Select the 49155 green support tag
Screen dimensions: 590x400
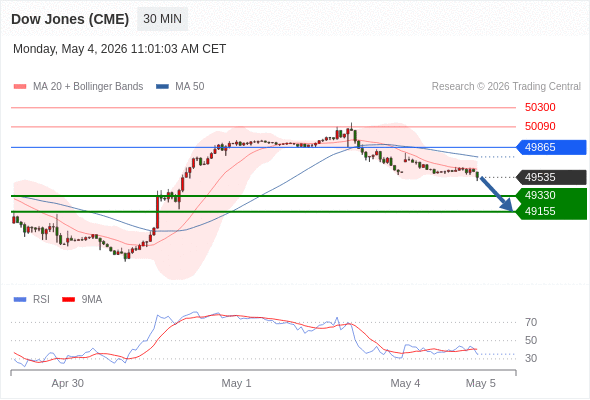551,211
